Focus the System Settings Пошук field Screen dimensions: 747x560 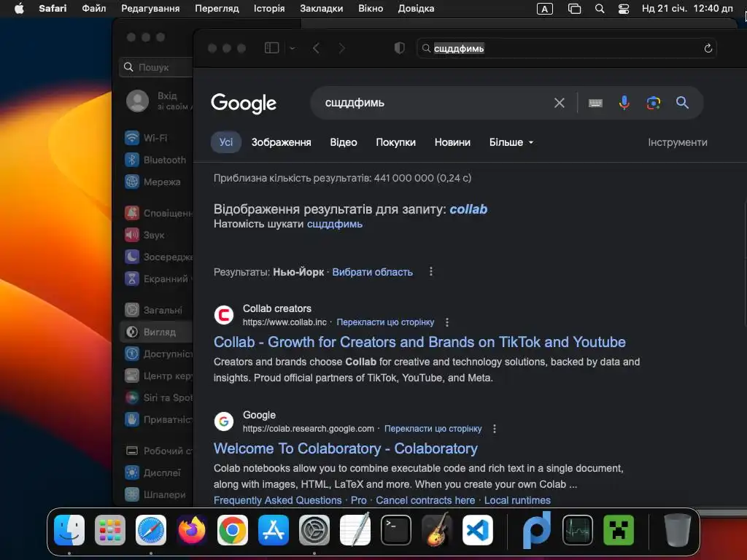[x=156, y=67]
